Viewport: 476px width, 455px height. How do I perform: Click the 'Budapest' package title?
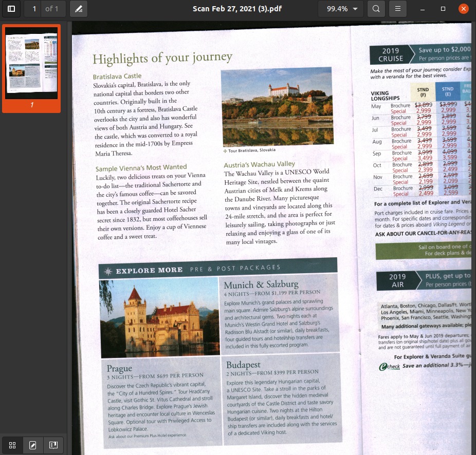pos(243,364)
